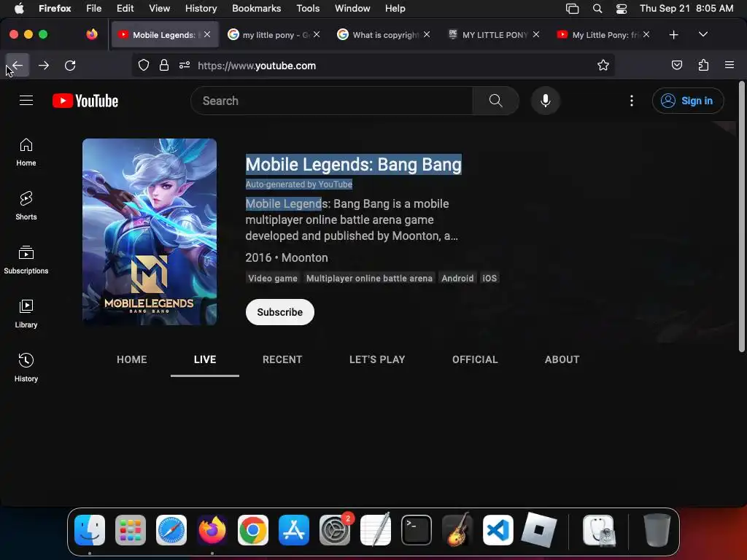This screenshot has height=560, width=747.
Task: Open App Store from the Dock
Action: pyautogui.click(x=294, y=530)
